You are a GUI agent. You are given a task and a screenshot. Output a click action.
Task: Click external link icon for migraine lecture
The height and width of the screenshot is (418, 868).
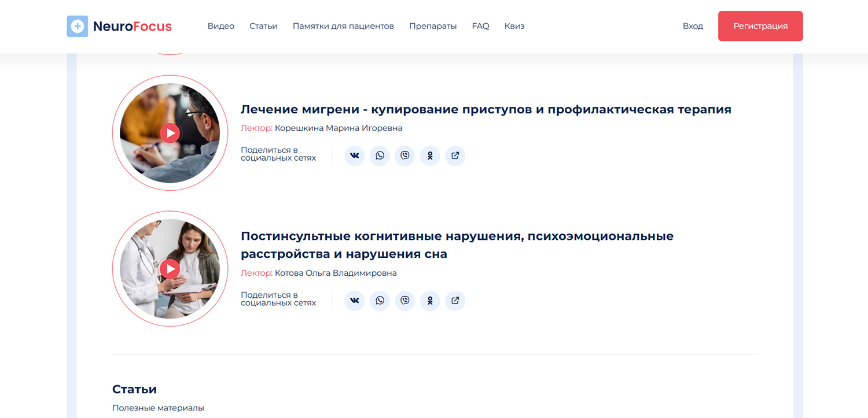(x=455, y=156)
